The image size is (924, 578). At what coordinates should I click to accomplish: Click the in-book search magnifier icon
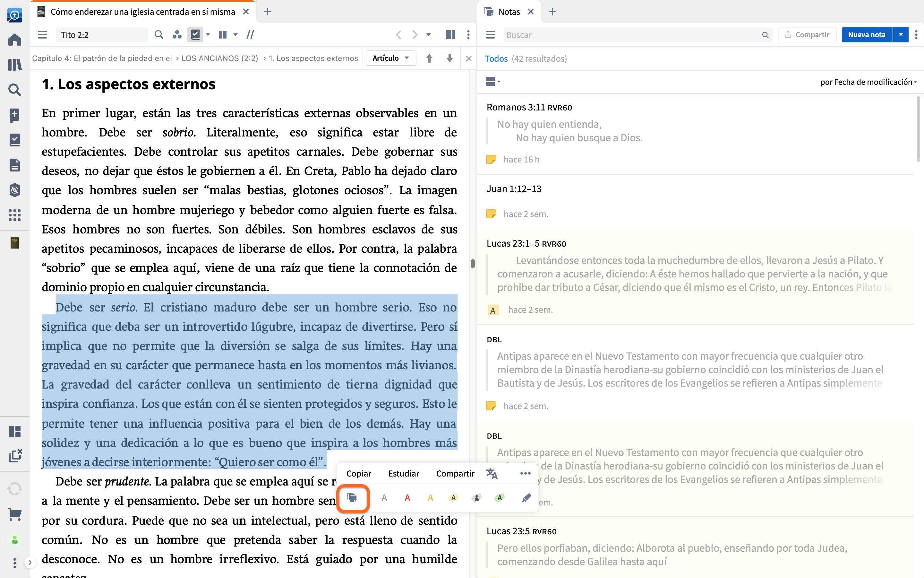159,35
